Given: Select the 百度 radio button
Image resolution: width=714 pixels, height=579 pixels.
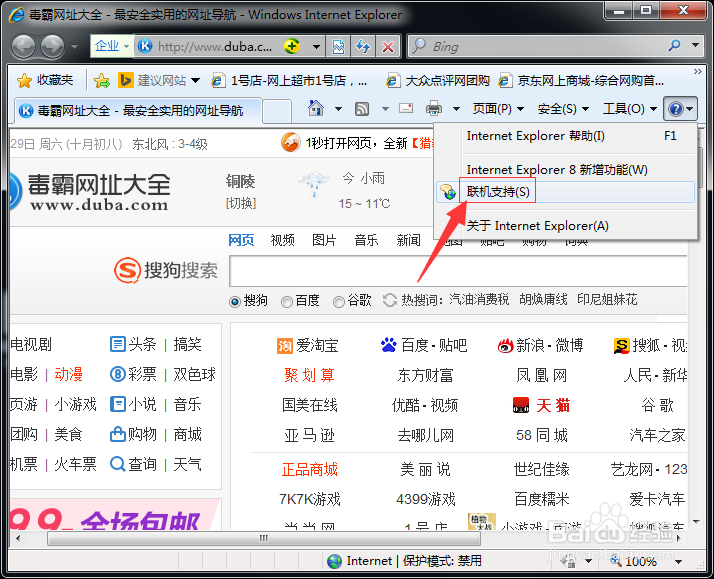Looking at the screenshot, I should [286, 301].
